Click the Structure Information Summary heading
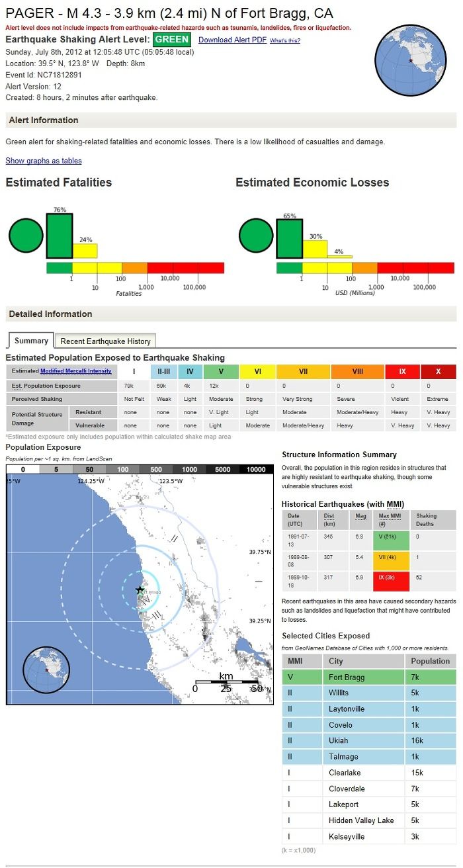Screen dimensions: 463x868 click(339, 455)
